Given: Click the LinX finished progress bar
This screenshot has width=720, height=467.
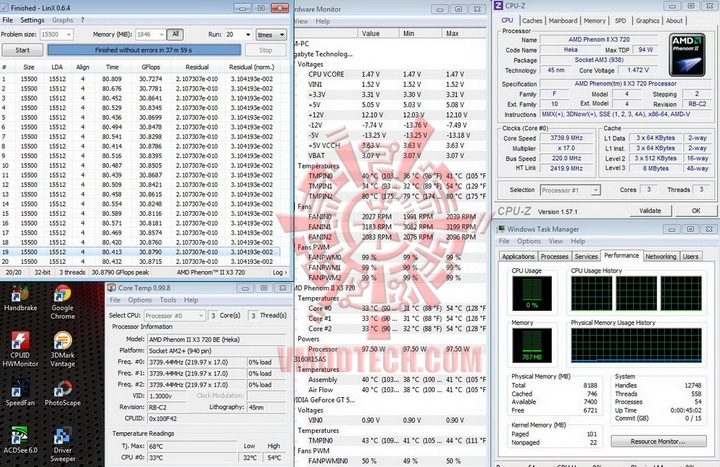Looking at the screenshot, I should point(144,50).
